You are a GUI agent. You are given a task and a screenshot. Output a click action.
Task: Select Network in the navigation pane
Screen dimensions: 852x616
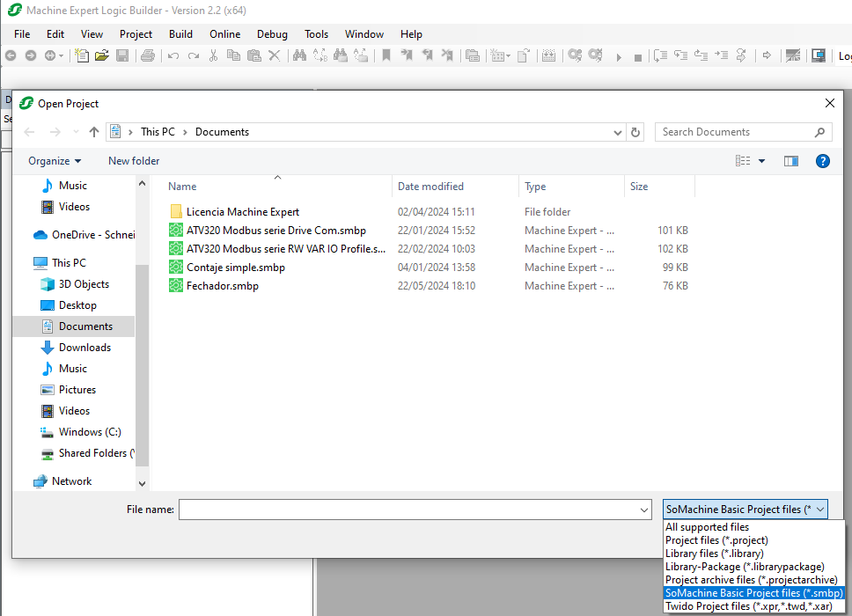[x=71, y=481]
